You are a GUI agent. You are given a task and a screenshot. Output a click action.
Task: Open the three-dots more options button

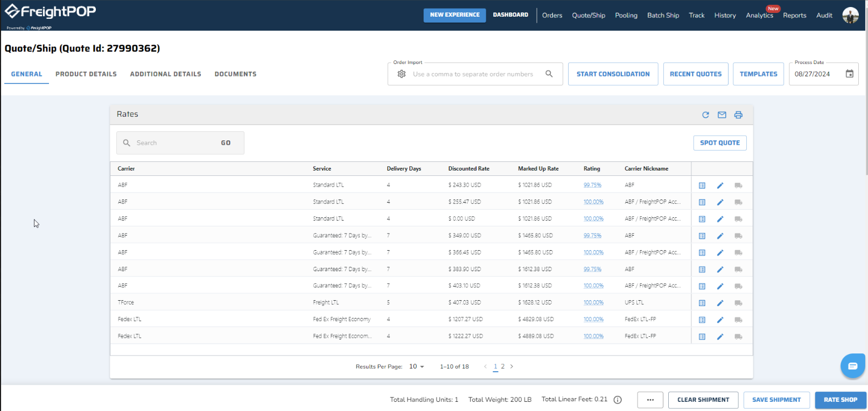coord(650,400)
